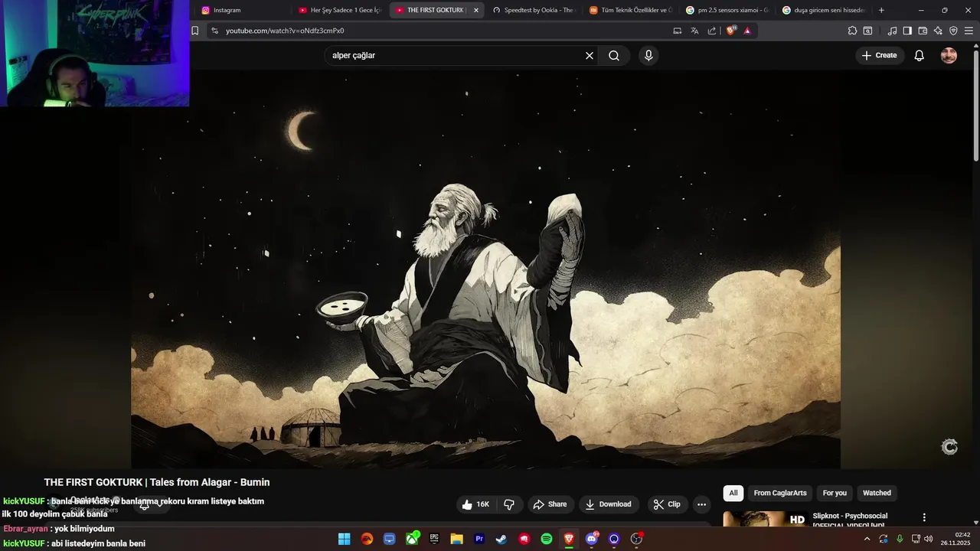Open Brave VPN shield icon
This screenshot has height=551, width=980.
[953, 31]
